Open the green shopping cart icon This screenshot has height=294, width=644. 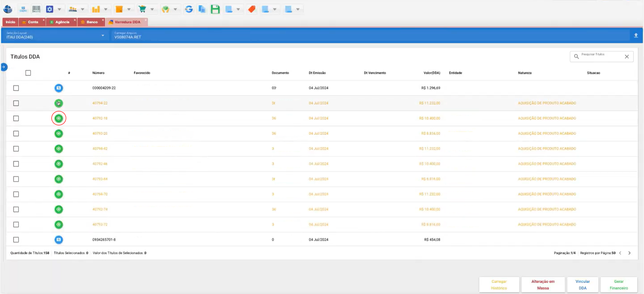tap(142, 9)
